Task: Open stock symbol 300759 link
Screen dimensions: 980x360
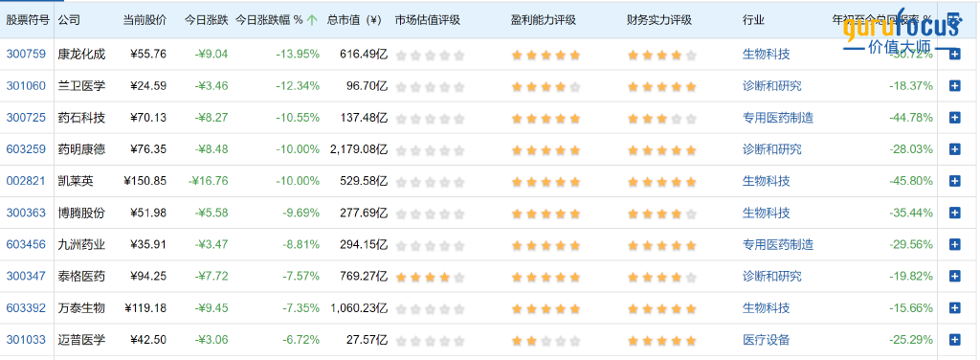Action: click(x=26, y=54)
